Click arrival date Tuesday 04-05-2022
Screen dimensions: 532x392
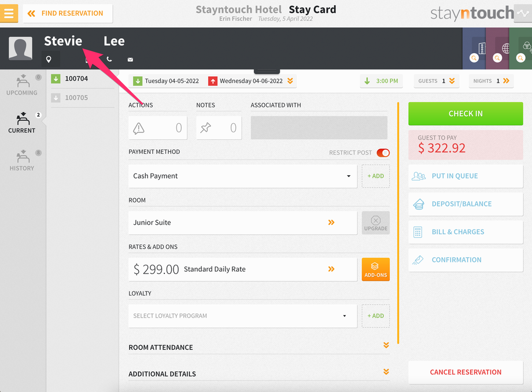click(x=166, y=81)
